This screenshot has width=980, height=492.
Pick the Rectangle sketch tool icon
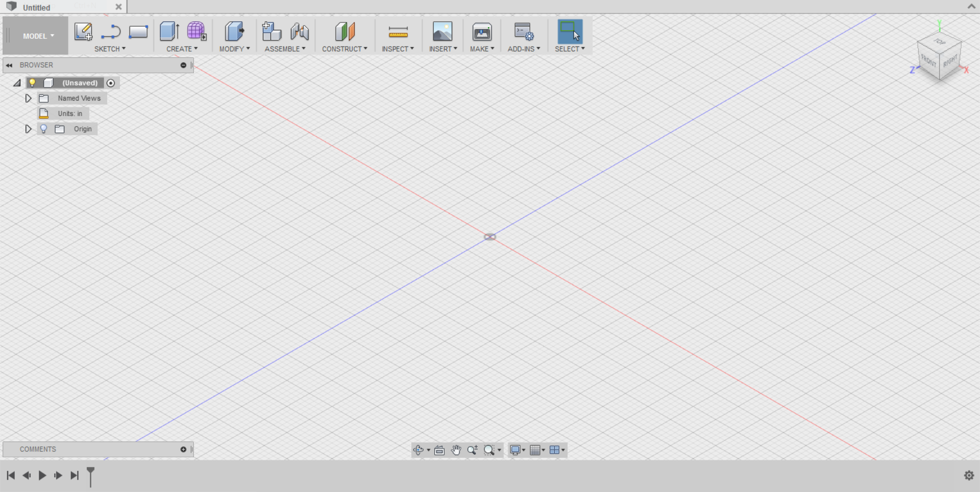point(138,32)
